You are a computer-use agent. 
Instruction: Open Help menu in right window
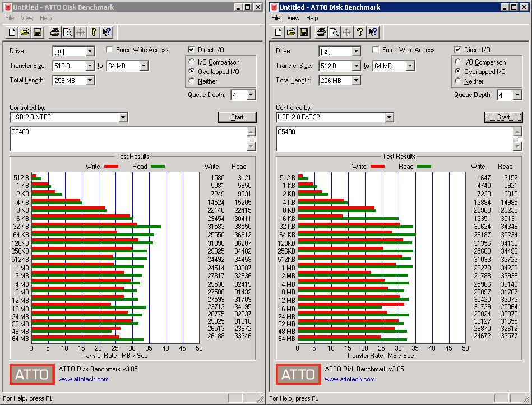click(x=312, y=18)
